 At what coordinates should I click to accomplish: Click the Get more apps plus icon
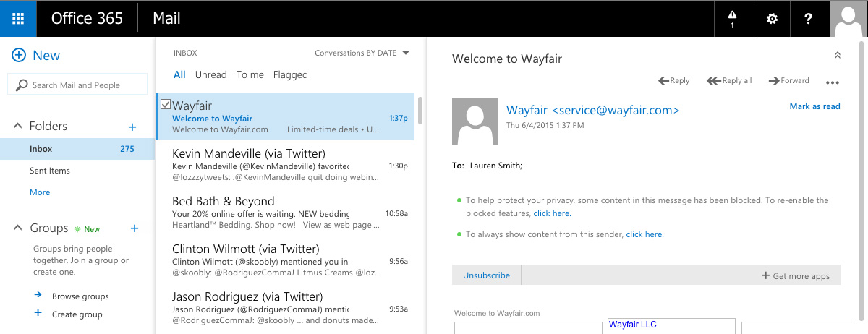click(x=765, y=275)
